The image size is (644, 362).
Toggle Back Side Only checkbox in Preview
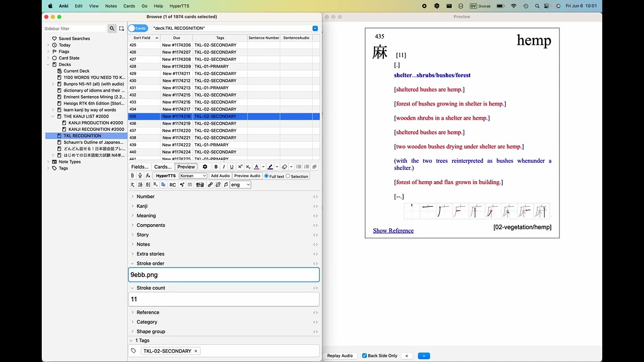click(364, 355)
